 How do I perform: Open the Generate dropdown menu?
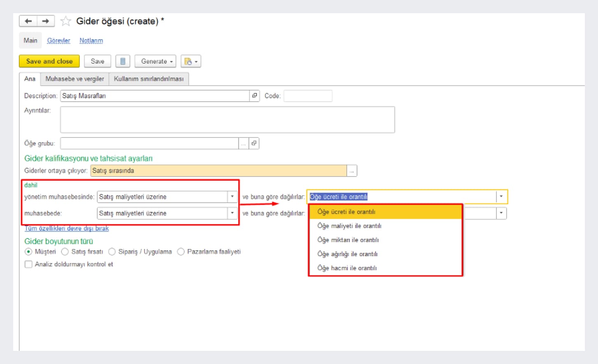(155, 61)
